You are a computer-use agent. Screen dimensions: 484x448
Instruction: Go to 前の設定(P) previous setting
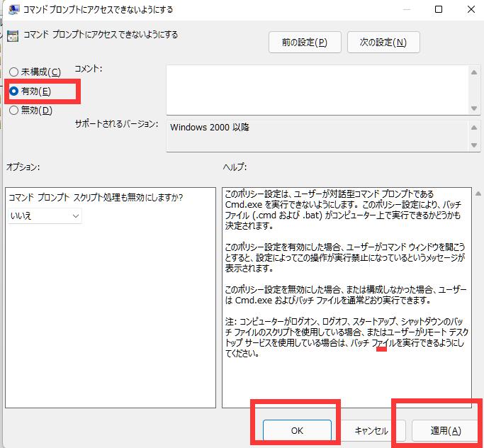point(305,42)
